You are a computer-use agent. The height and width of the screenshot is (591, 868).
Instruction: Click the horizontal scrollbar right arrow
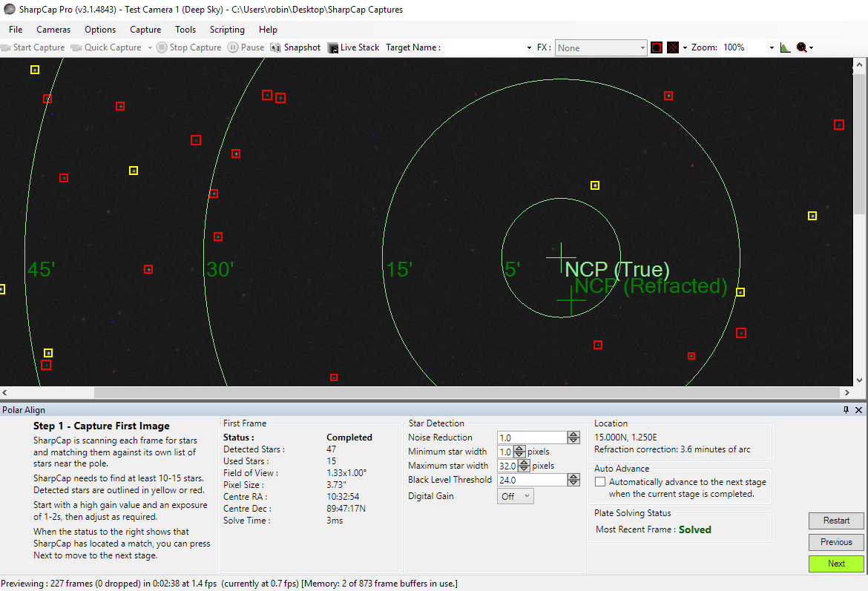(847, 392)
